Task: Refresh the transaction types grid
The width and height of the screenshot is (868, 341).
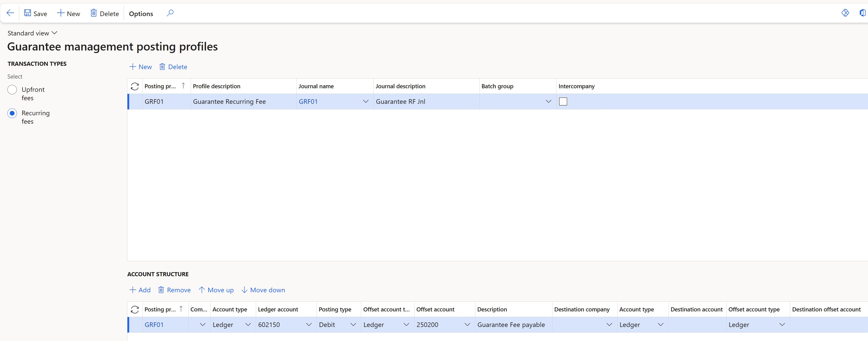Action: pos(135,86)
